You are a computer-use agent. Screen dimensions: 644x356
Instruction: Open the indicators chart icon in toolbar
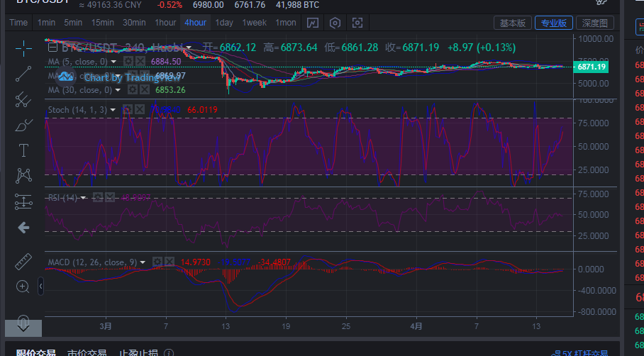pyautogui.click(x=313, y=23)
